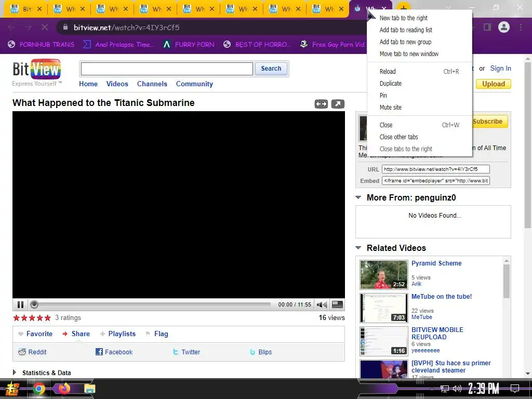
Task: Open the Pyramid Scheme video thumbnail
Action: point(384,274)
